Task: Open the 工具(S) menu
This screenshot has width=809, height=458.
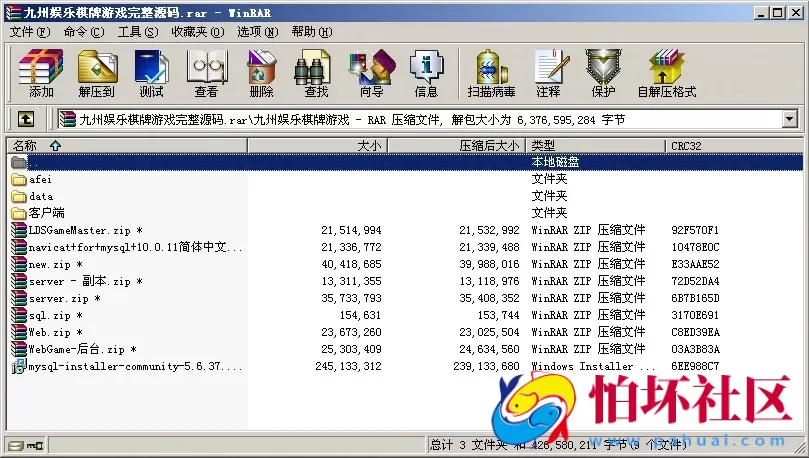Action: point(138,32)
